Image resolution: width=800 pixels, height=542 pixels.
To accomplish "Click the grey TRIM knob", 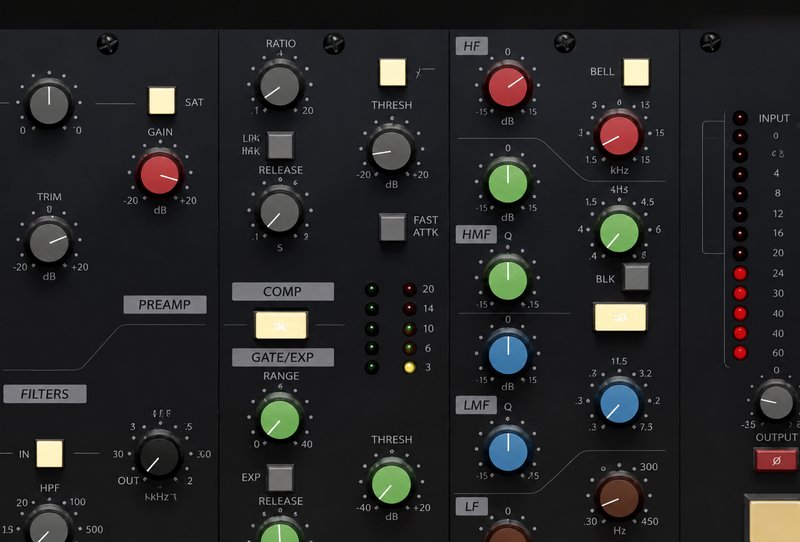I will (x=49, y=242).
